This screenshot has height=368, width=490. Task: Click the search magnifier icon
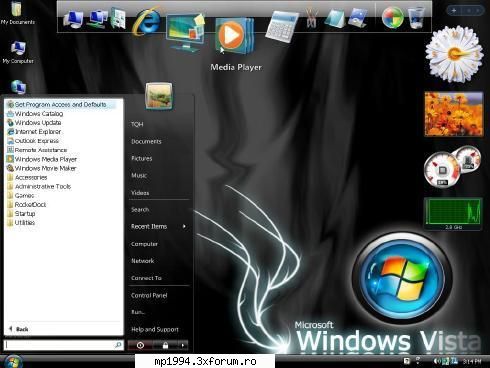118,345
